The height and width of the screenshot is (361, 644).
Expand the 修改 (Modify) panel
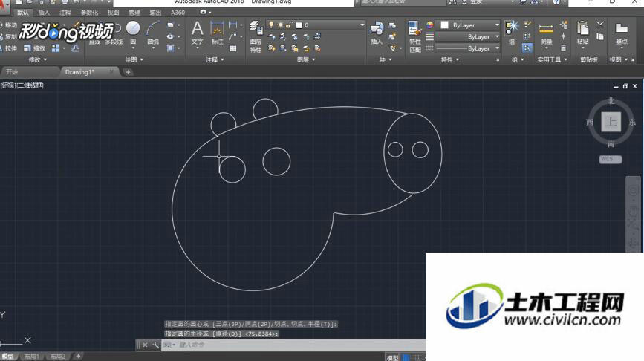[37, 59]
